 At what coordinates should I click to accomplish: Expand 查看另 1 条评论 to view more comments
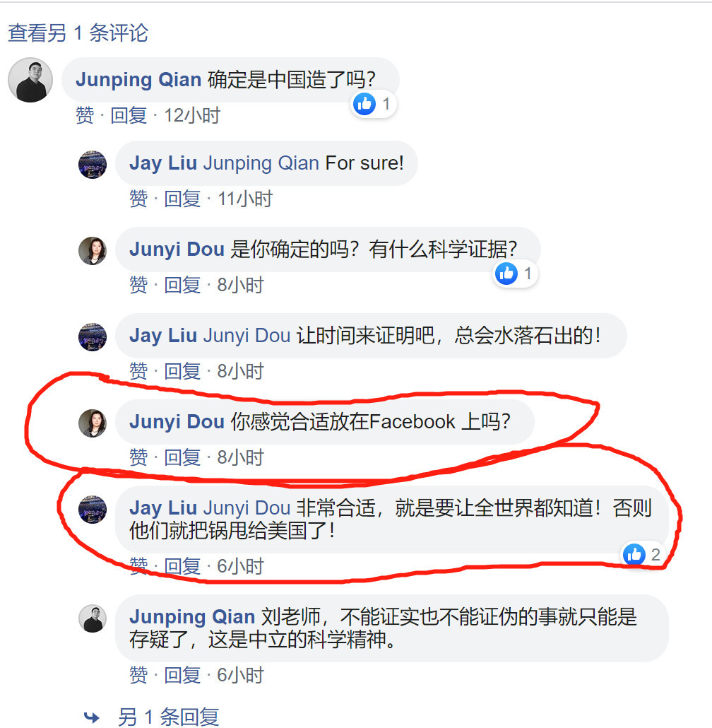(78, 33)
